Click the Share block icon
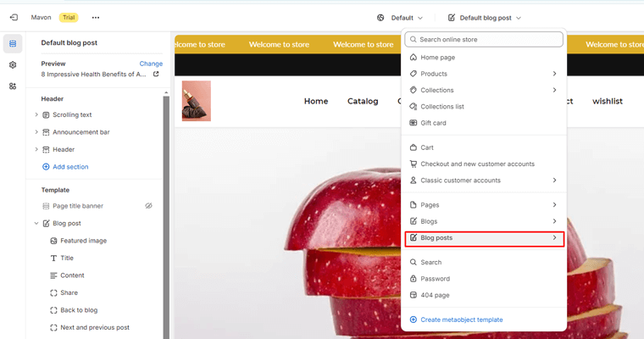Screen dimensions: 644x339 coord(53,293)
